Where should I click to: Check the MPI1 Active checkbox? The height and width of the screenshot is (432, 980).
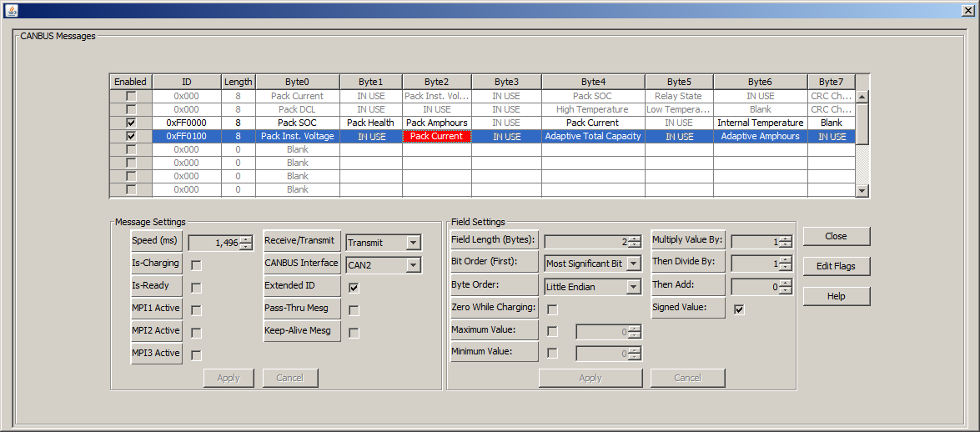pyautogui.click(x=196, y=311)
